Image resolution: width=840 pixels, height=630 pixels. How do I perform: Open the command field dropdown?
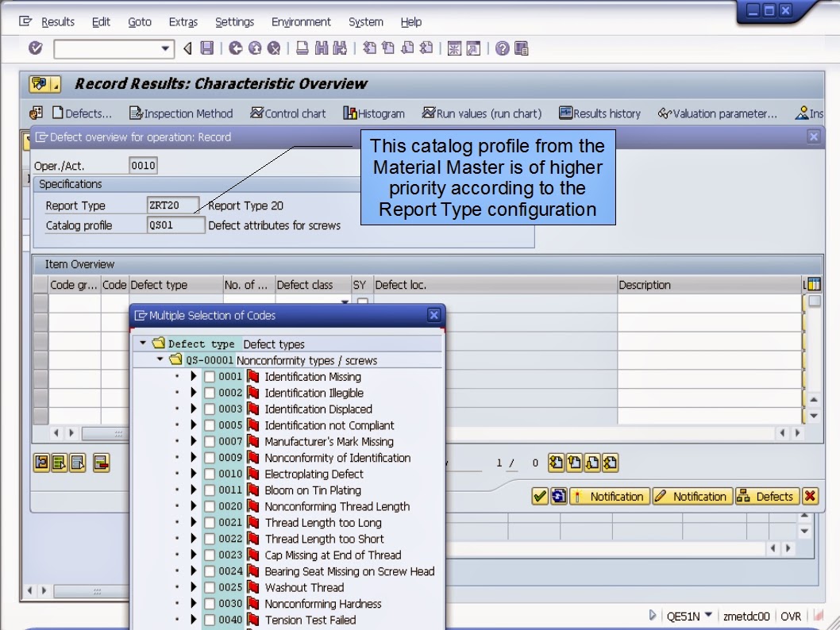(x=164, y=48)
